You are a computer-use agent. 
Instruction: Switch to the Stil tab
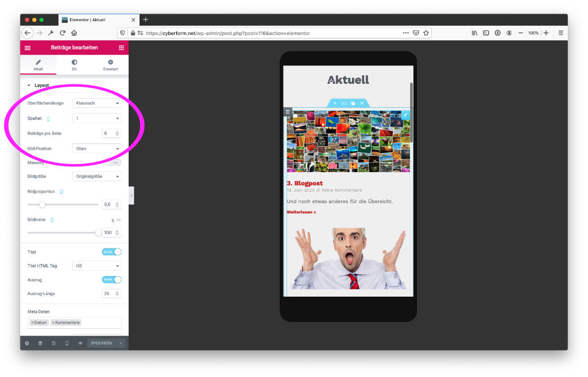click(x=74, y=65)
